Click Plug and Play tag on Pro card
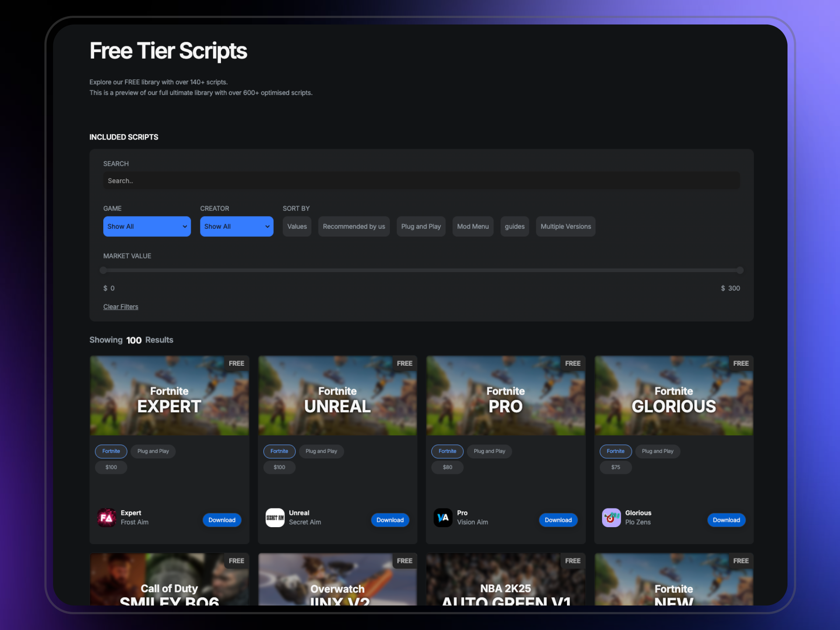 coord(490,451)
